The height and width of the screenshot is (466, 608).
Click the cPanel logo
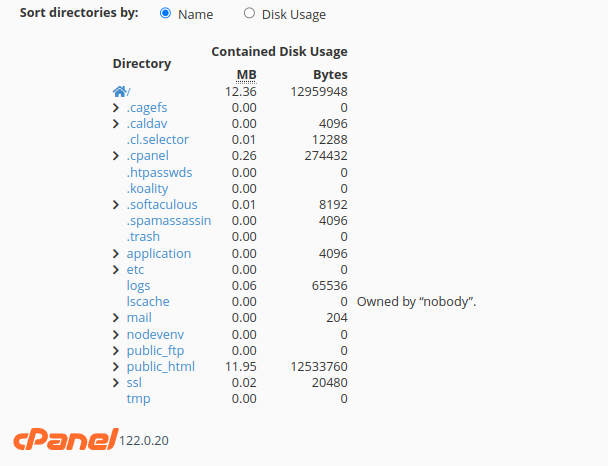coord(66,440)
